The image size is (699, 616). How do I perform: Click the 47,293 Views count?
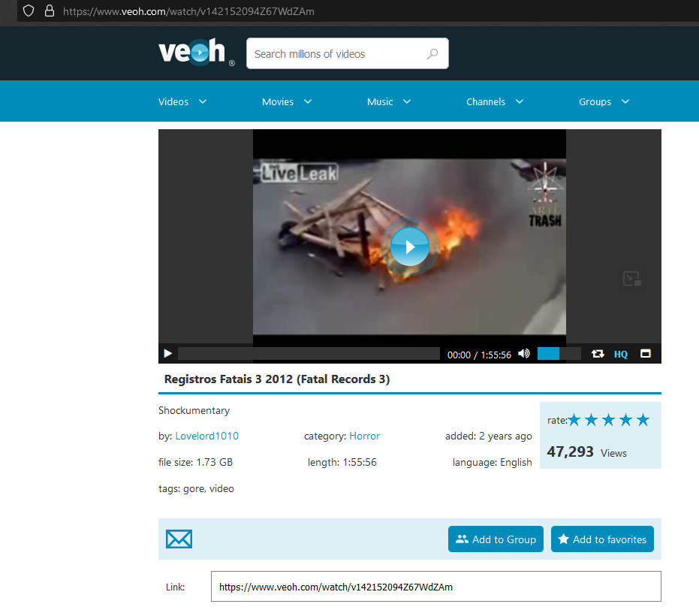(586, 451)
